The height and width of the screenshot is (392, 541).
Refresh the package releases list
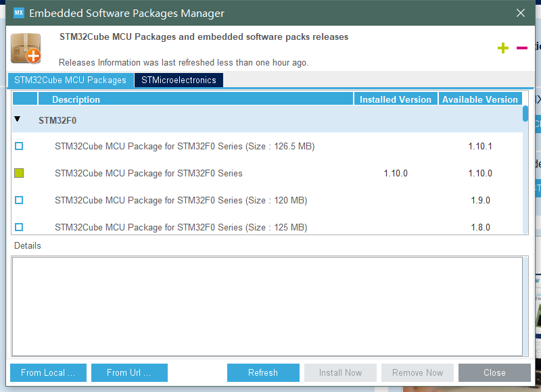tap(263, 372)
